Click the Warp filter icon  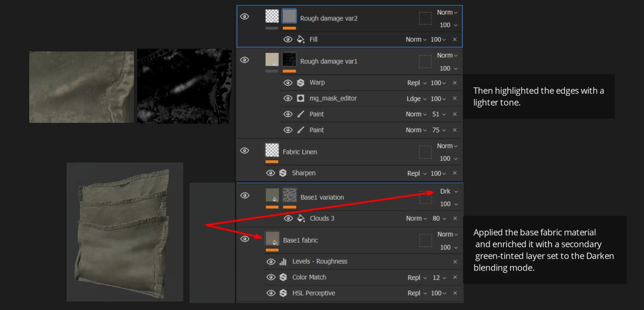301,83
